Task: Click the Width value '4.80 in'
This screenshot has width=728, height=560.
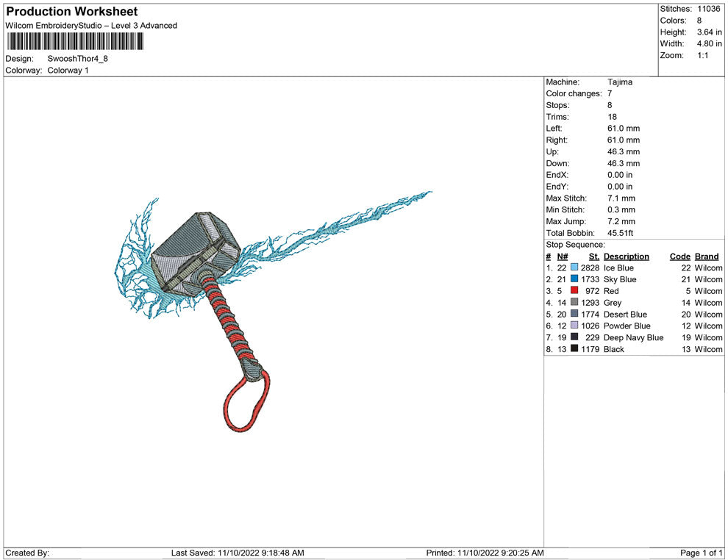Action: point(710,43)
